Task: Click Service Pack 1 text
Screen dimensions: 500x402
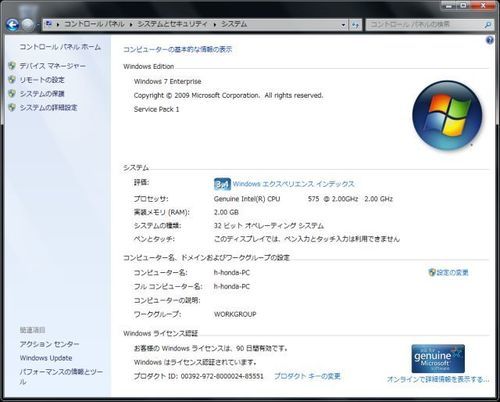Action: tap(157, 109)
